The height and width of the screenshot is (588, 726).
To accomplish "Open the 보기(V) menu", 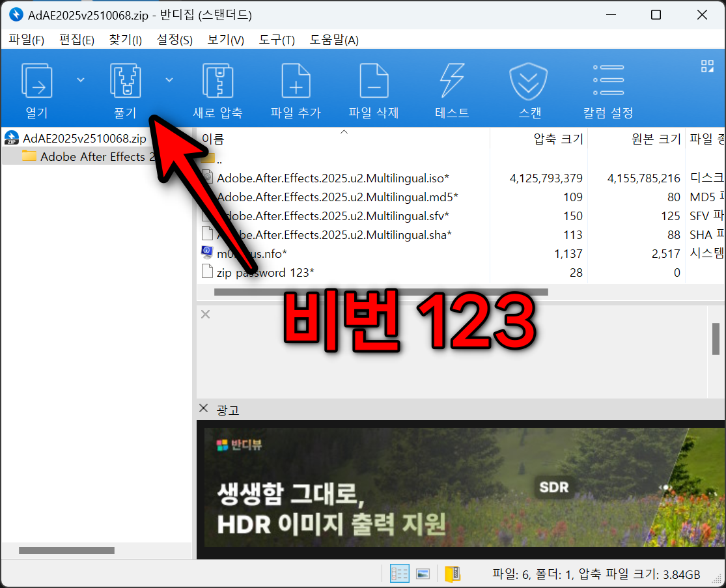I will (x=225, y=40).
